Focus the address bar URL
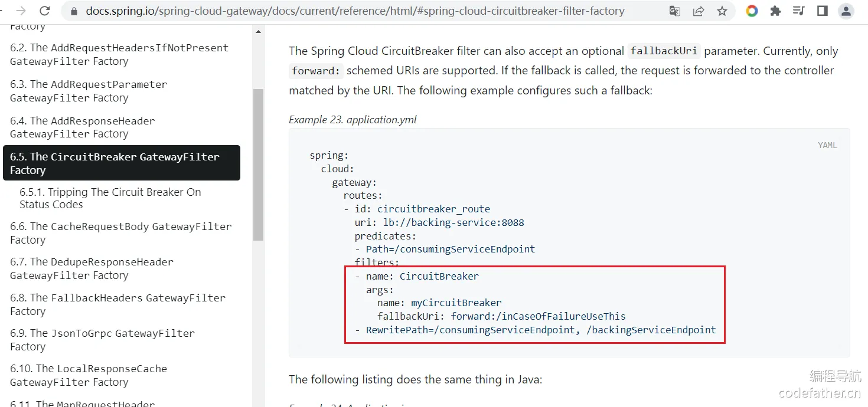The image size is (868, 407). [355, 11]
